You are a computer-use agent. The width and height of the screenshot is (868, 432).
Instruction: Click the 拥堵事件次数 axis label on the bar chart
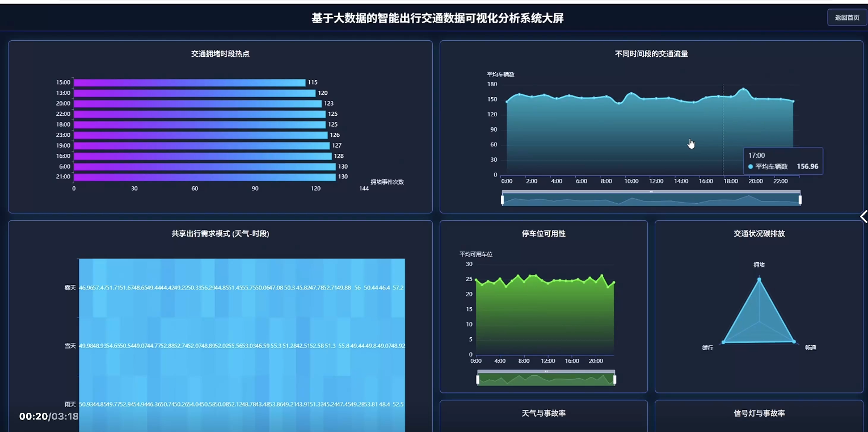click(387, 182)
